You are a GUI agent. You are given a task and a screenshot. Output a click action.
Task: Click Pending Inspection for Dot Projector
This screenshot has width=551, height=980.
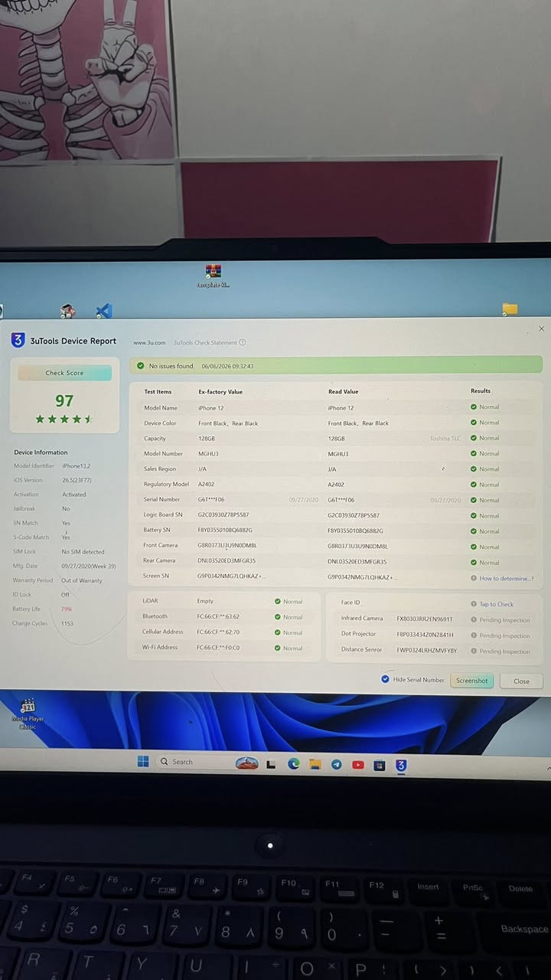click(504, 635)
